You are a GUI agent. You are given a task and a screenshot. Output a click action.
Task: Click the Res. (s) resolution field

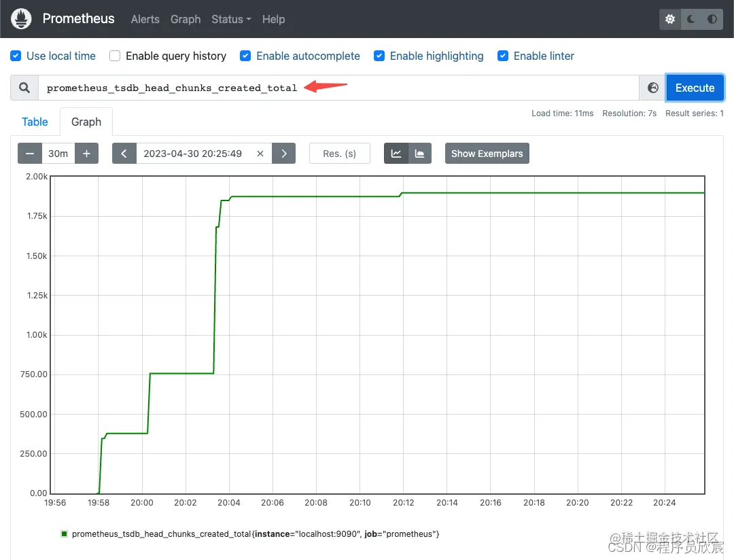click(339, 154)
